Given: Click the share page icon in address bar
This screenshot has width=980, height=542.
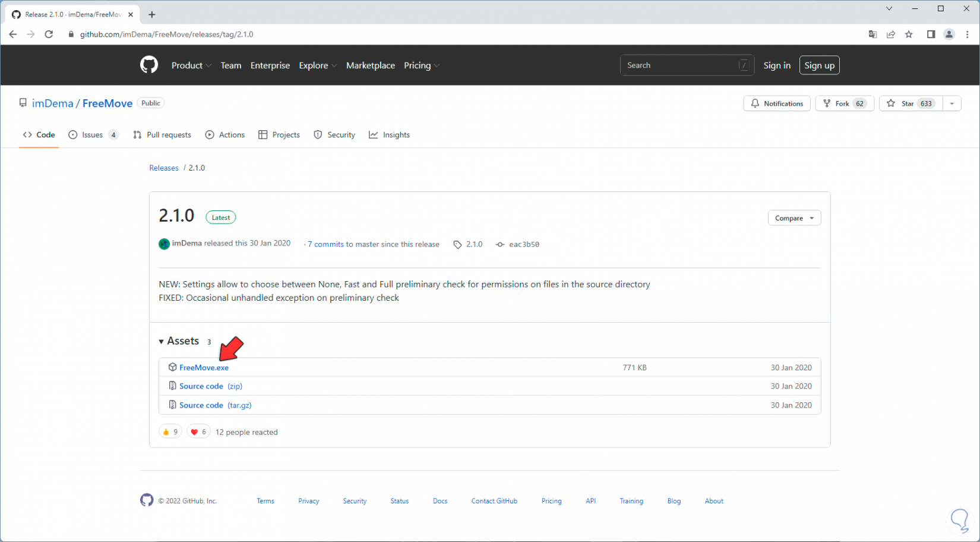Looking at the screenshot, I should point(891,34).
